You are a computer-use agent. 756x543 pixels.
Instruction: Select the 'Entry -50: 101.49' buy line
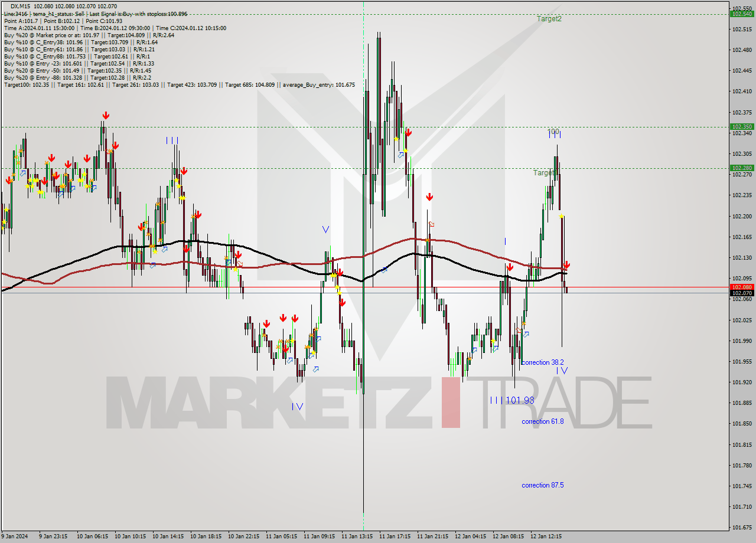(77, 70)
